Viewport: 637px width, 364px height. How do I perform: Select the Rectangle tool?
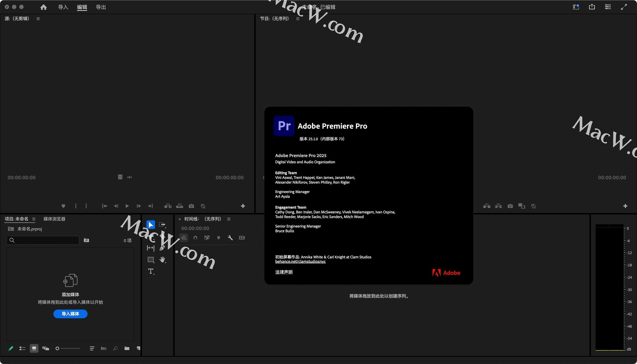pyautogui.click(x=151, y=259)
